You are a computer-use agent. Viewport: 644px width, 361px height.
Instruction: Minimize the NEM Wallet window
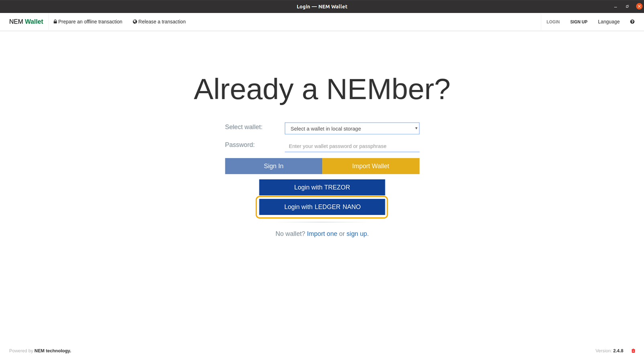615,6
